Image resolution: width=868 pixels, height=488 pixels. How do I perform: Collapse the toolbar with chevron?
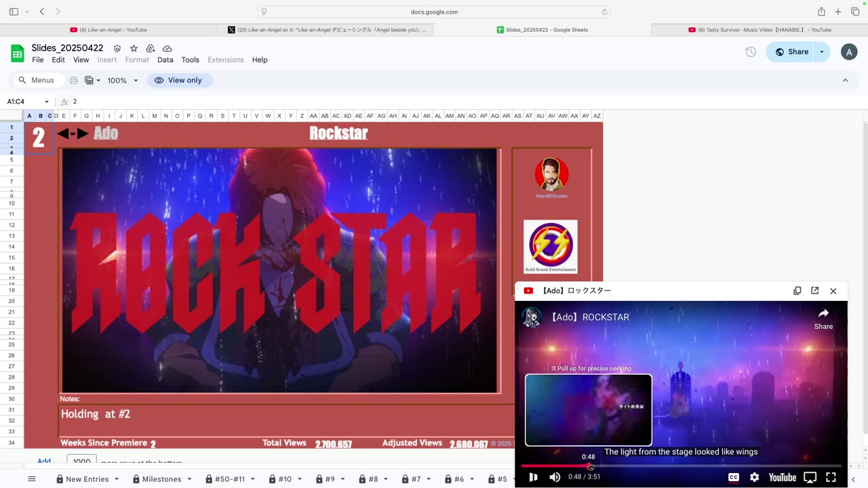[x=845, y=80]
